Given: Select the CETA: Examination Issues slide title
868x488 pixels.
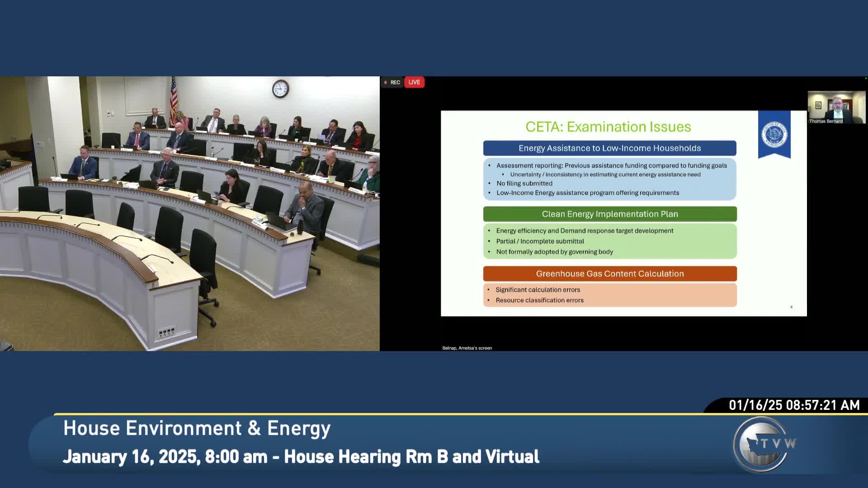Looking at the screenshot, I should [609, 127].
